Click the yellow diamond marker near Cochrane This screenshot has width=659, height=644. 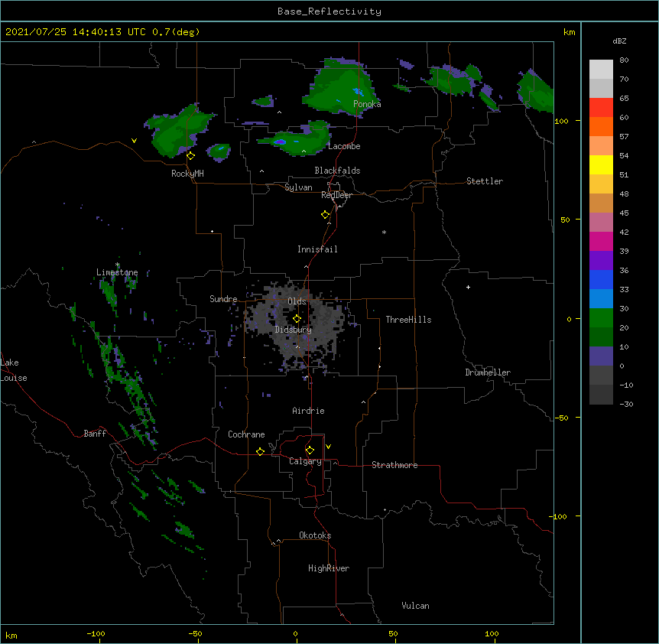[x=260, y=451]
